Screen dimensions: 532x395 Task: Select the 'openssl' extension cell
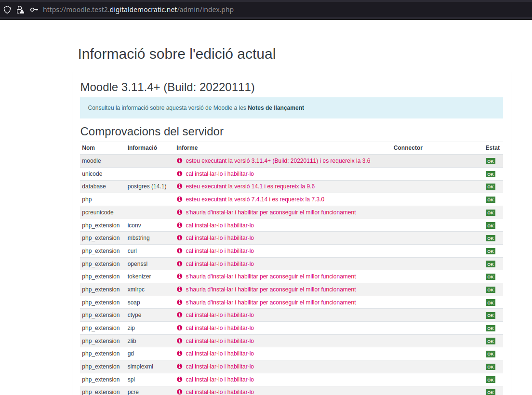(137, 264)
